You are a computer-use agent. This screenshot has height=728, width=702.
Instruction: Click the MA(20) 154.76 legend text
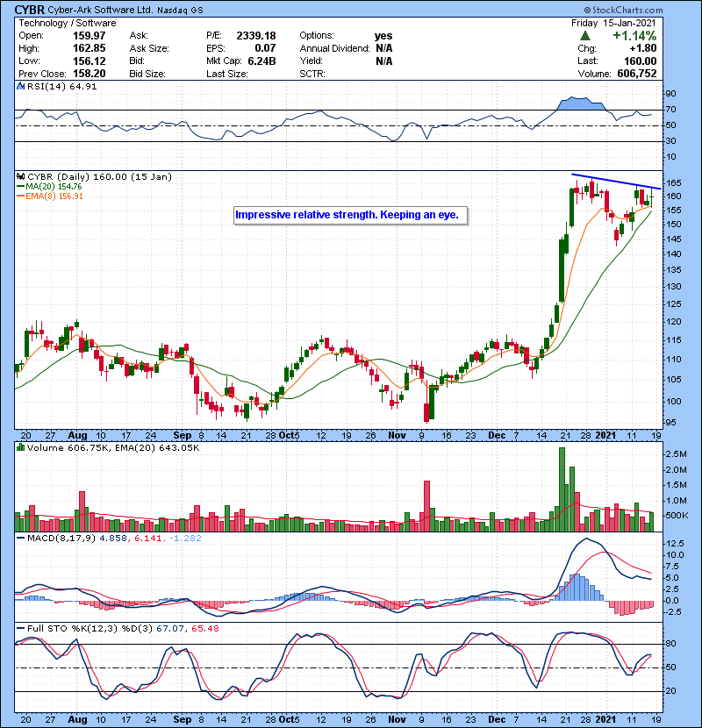[x=54, y=186]
